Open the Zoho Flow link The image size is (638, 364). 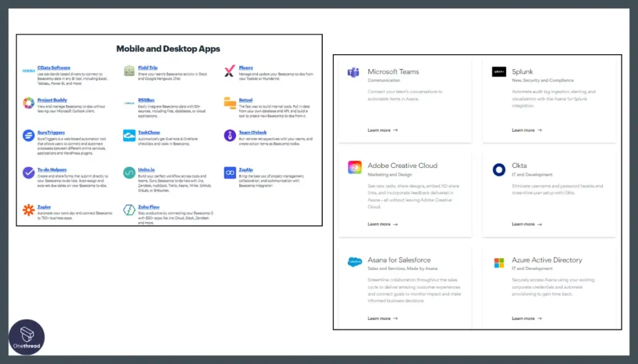[x=148, y=207]
